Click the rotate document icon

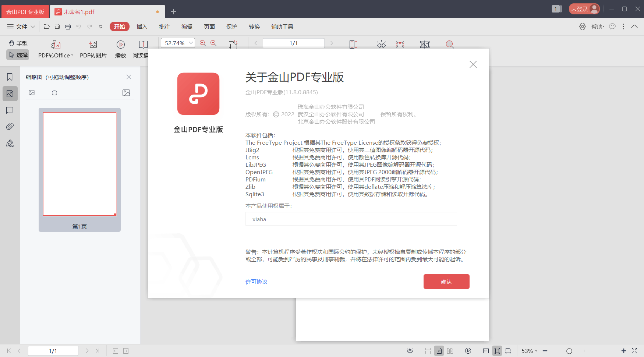click(233, 44)
